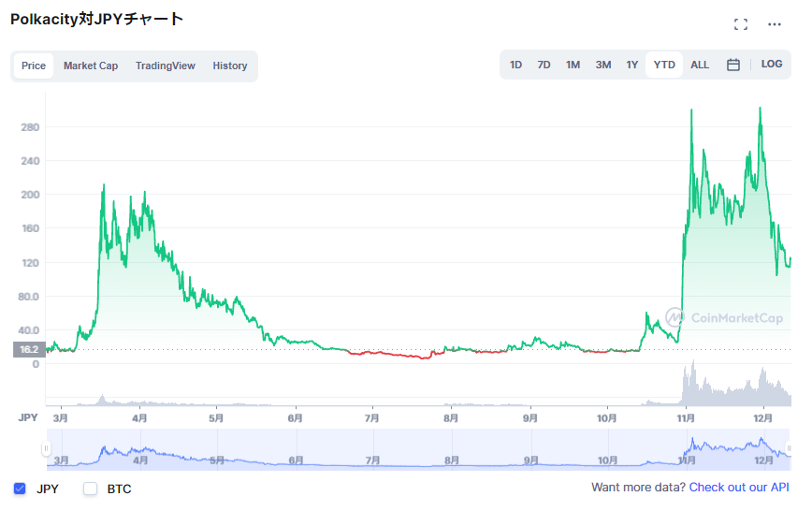Click the 280 y-axis value
Viewport: 812px width, 511px height.
[x=30, y=127]
